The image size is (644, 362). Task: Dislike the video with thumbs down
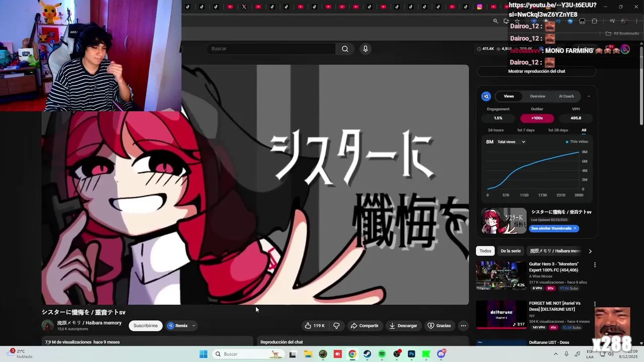click(x=337, y=326)
